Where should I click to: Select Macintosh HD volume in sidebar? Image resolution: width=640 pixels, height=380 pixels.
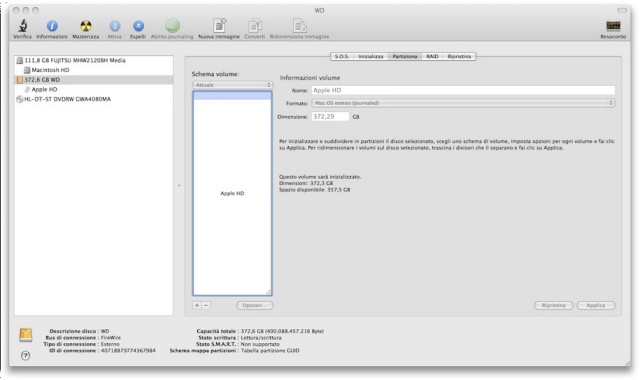pos(93,70)
